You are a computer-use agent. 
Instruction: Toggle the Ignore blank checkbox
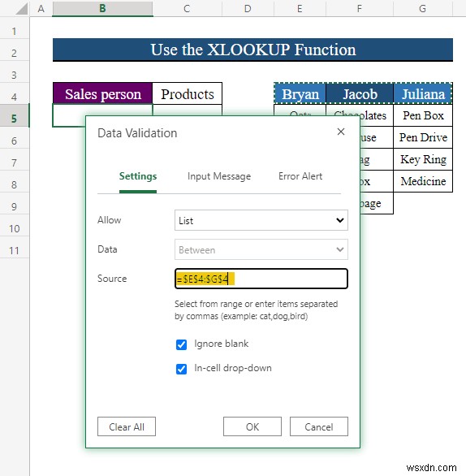[181, 344]
